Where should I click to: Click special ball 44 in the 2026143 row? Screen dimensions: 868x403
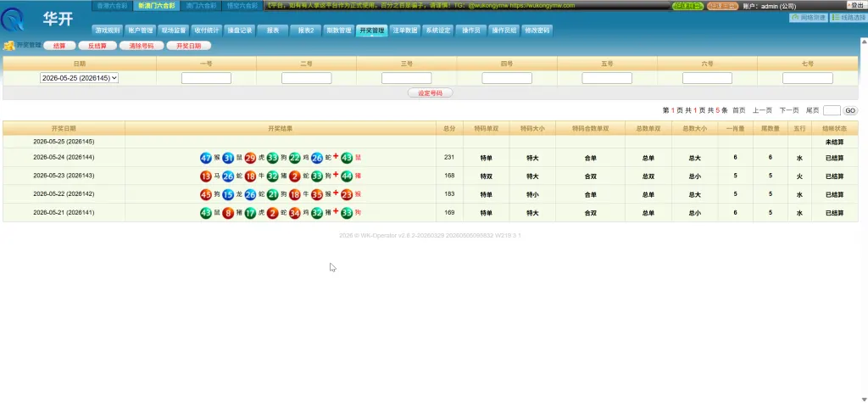click(347, 176)
